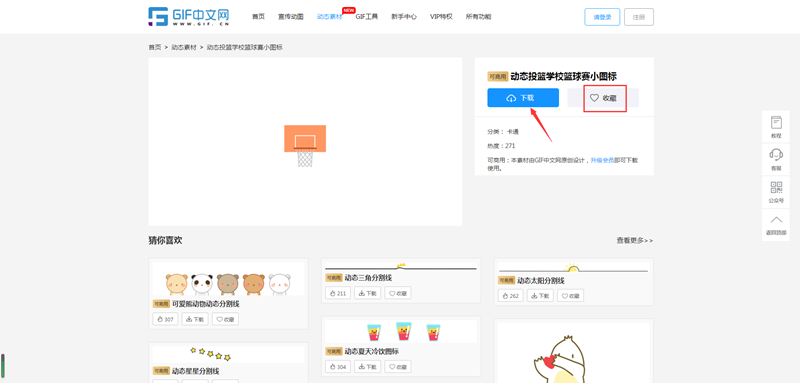Like 动态太阳分割线 with thumbs-up 262
This screenshot has width=800, height=383.
coord(510,296)
